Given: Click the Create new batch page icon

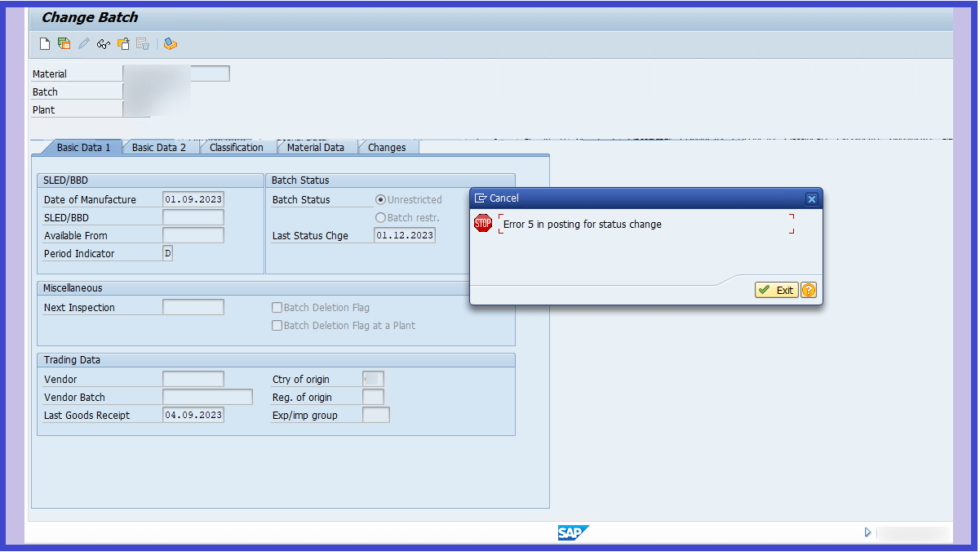Looking at the screenshot, I should pyautogui.click(x=45, y=44).
